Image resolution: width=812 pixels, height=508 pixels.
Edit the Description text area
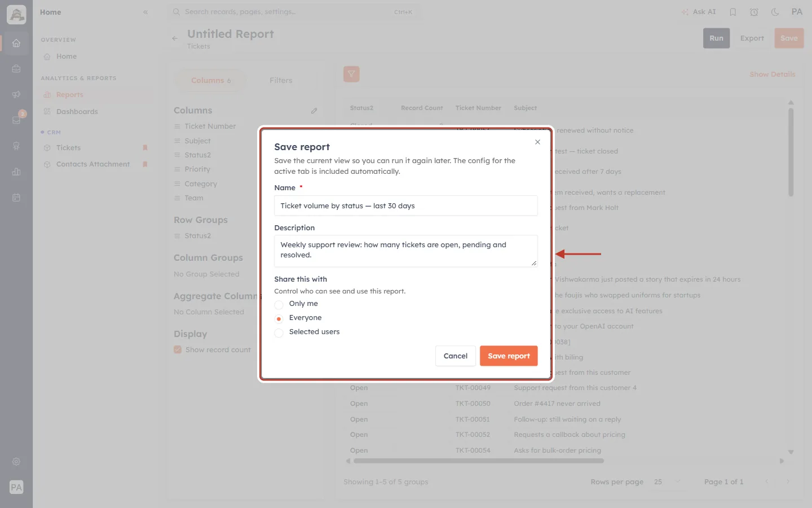coord(405,251)
